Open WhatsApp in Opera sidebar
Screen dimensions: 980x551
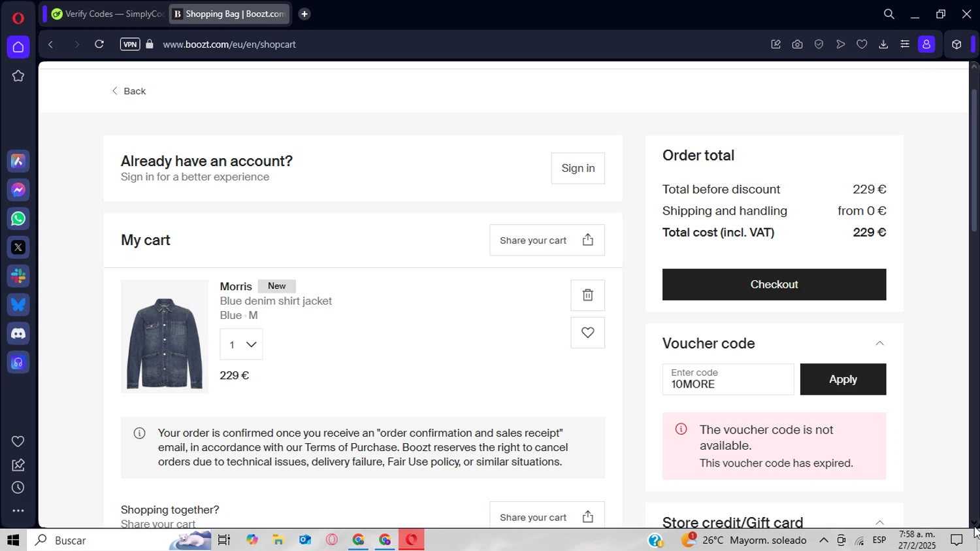point(18,218)
